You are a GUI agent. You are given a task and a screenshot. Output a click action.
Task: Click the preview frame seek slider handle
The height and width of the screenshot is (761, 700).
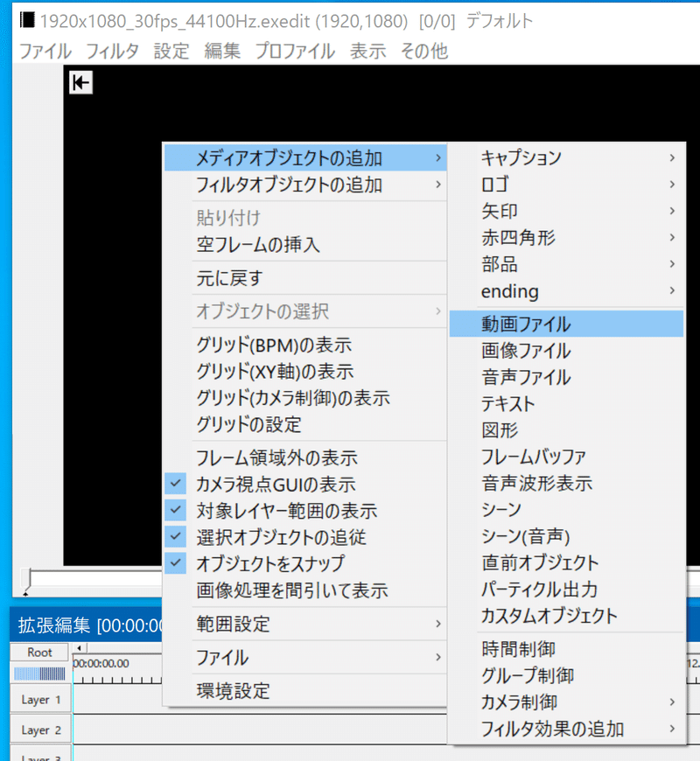(x=26, y=581)
